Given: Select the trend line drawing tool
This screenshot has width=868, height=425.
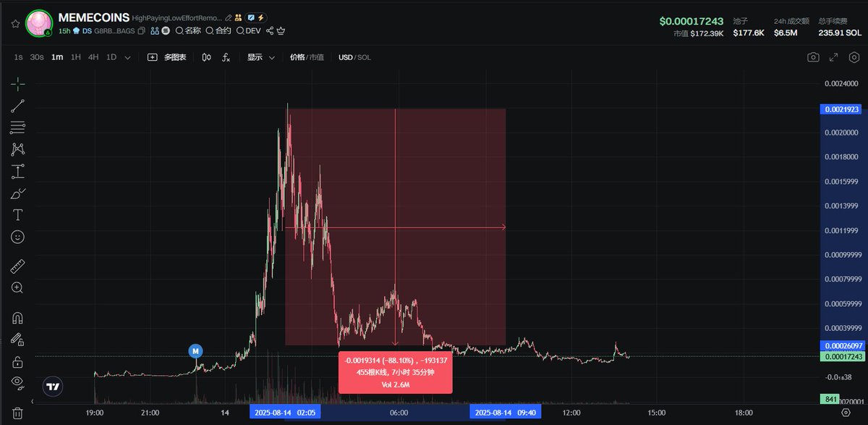Looking at the screenshot, I should 18,106.
